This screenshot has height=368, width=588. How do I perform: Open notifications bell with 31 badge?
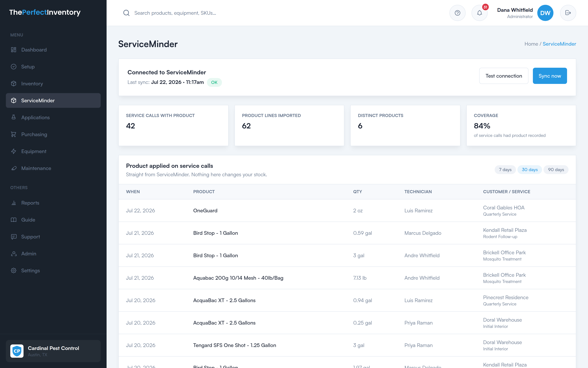[x=479, y=13]
